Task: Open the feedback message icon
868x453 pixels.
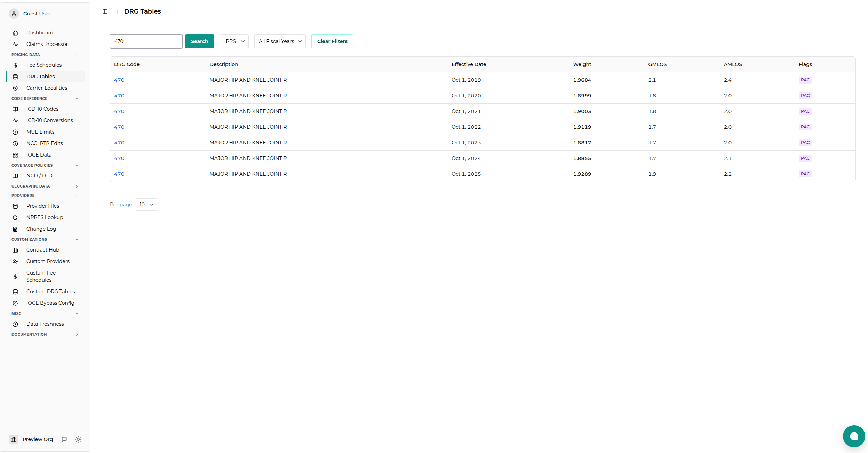Action: pos(64,439)
